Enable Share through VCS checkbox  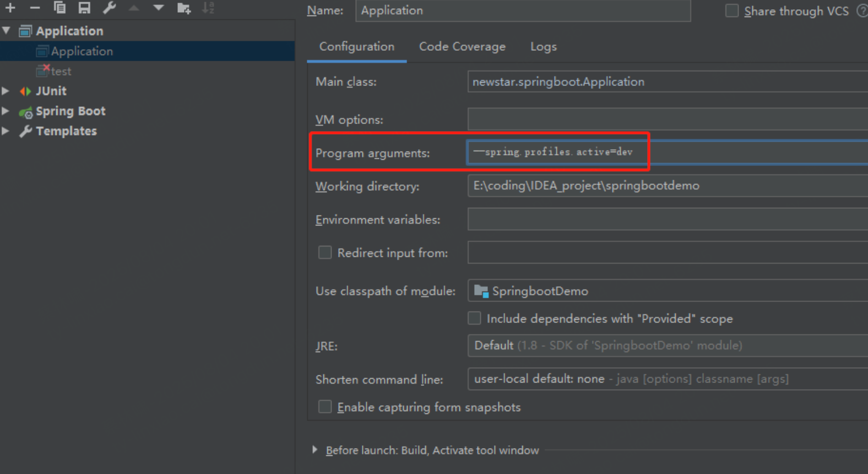point(732,11)
